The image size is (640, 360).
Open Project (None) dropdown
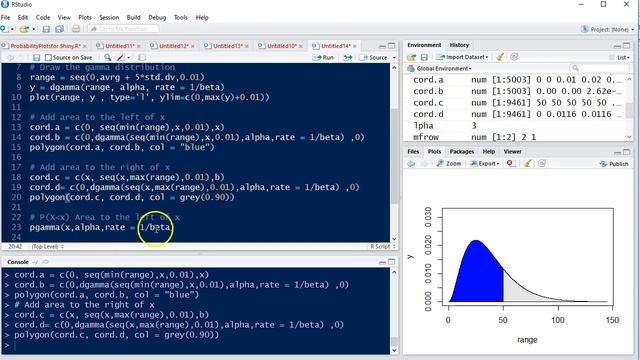(607, 29)
